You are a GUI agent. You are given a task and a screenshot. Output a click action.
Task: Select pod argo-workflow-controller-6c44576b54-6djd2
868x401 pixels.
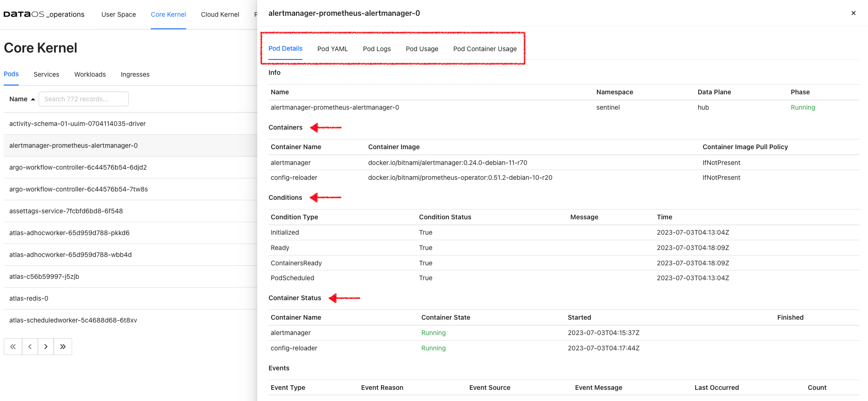(x=130, y=167)
